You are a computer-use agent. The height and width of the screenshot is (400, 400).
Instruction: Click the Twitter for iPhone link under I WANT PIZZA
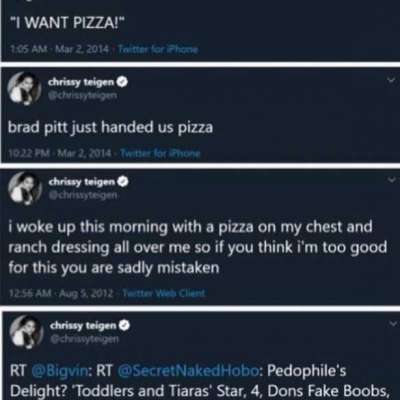[158, 50]
